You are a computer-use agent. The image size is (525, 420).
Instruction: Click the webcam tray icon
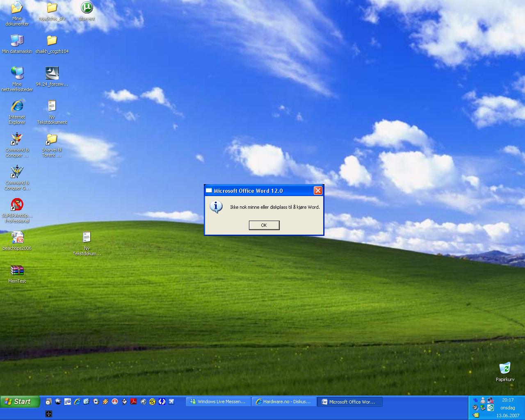[475, 408]
